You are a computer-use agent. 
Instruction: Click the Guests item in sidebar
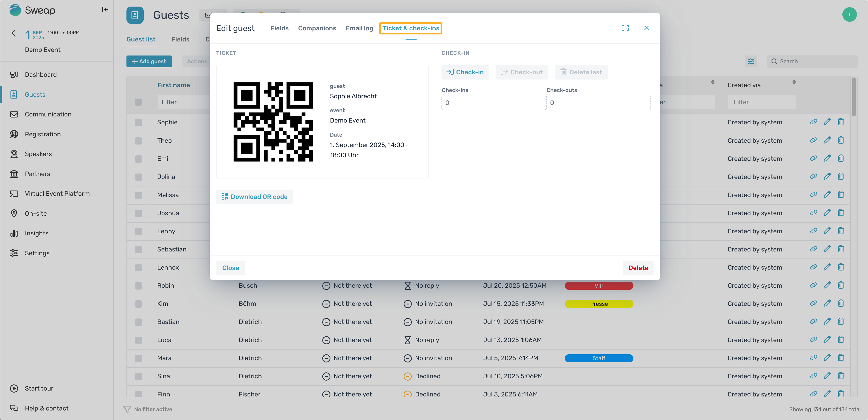click(x=35, y=94)
